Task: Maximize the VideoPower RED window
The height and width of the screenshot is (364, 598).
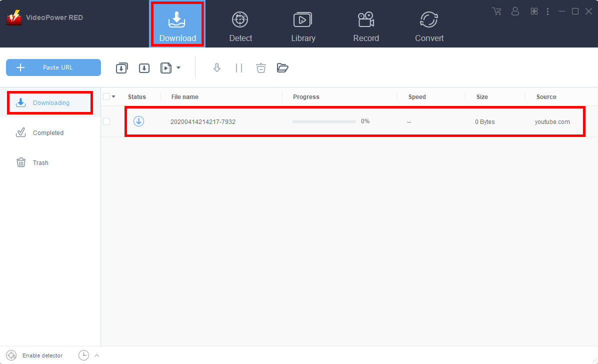Action: point(575,11)
